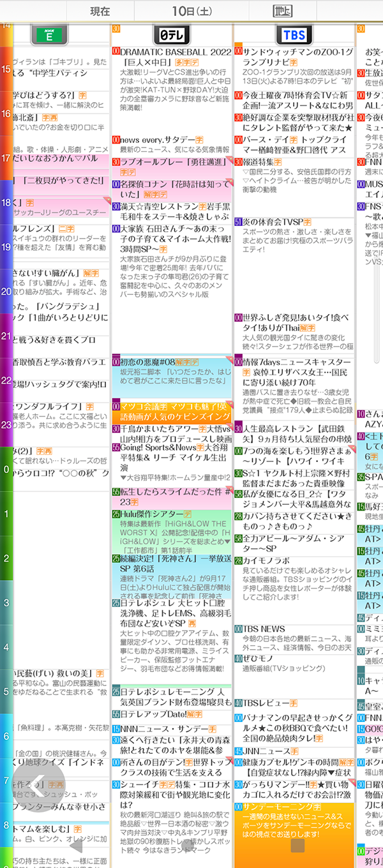
Task: Tap the NHK E channel logo
Action: [x=50, y=34]
